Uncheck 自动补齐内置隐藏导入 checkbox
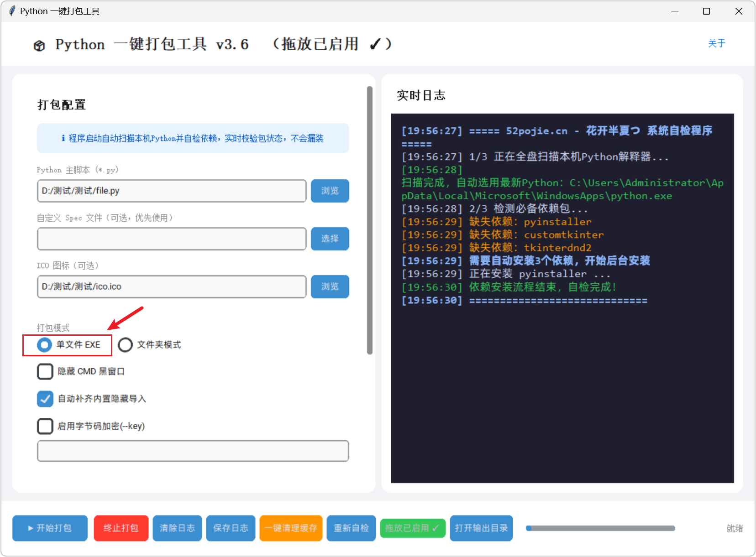Image resolution: width=756 pixels, height=557 pixels. (45, 399)
